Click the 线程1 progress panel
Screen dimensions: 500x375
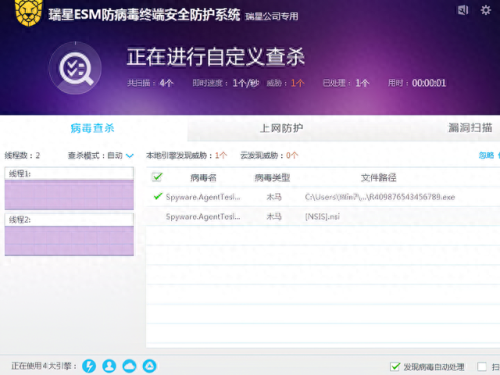pyautogui.click(x=69, y=189)
